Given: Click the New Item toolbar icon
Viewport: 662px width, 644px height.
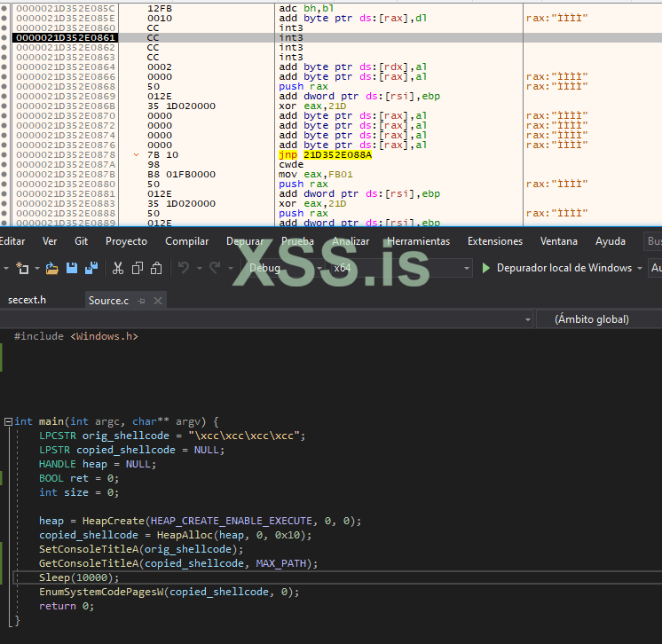Looking at the screenshot, I should click(x=23, y=268).
